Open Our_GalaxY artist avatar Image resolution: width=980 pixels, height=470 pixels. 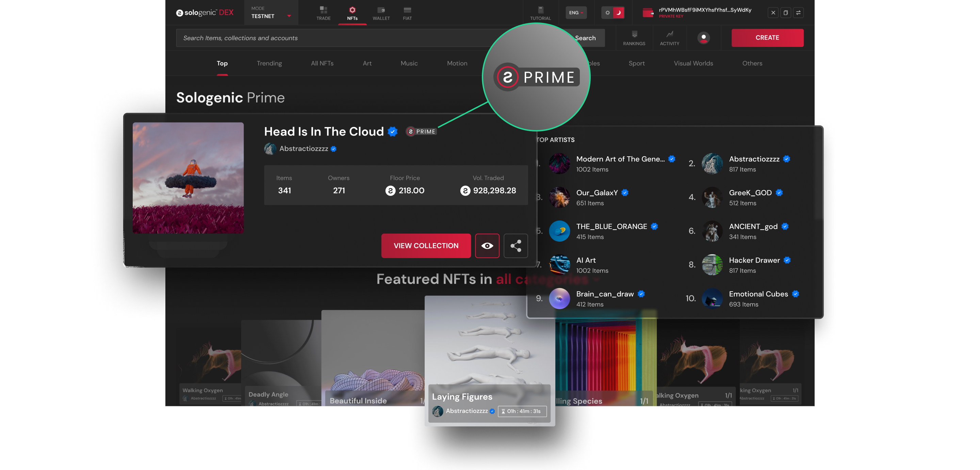point(559,197)
